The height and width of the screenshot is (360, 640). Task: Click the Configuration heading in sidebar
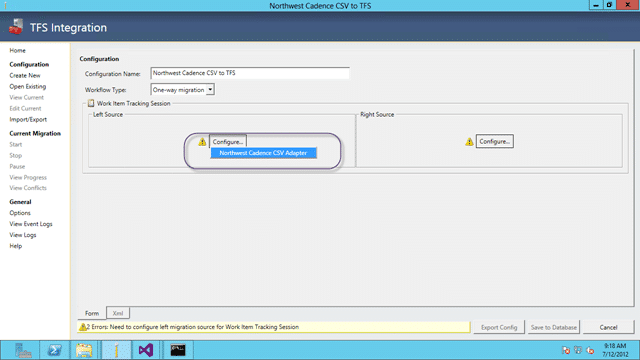[29, 64]
